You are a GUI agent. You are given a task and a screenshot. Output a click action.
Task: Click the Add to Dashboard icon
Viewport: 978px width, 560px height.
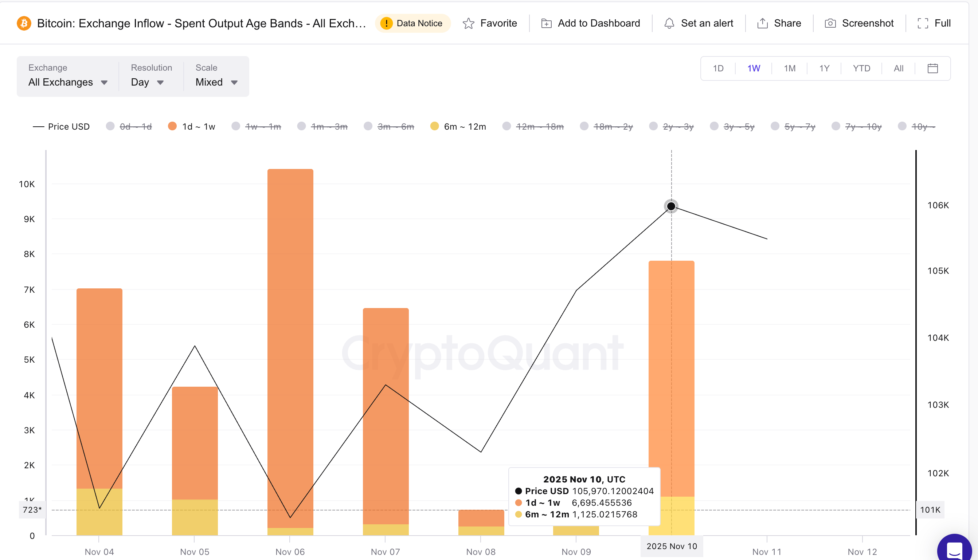point(545,23)
